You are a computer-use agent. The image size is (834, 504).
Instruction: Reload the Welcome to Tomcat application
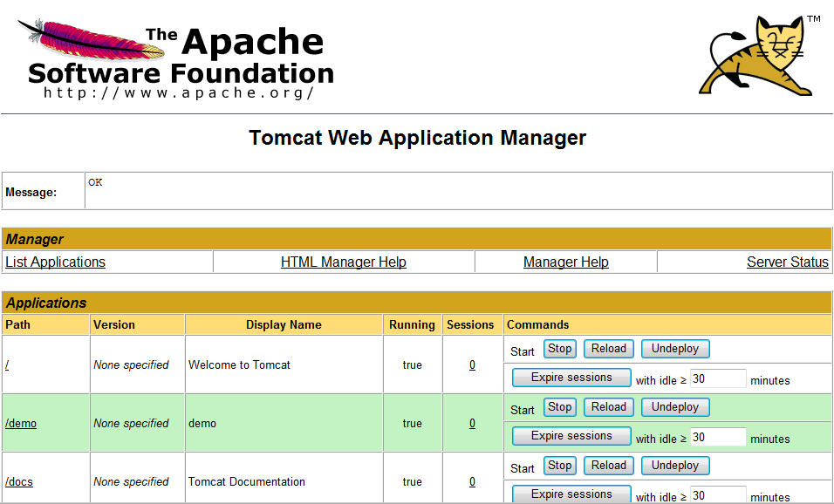pyautogui.click(x=608, y=349)
